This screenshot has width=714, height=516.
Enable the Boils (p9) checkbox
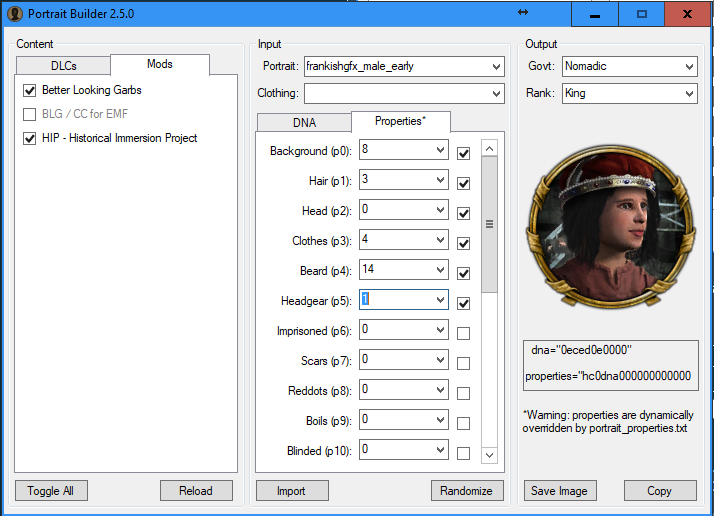[464, 424]
